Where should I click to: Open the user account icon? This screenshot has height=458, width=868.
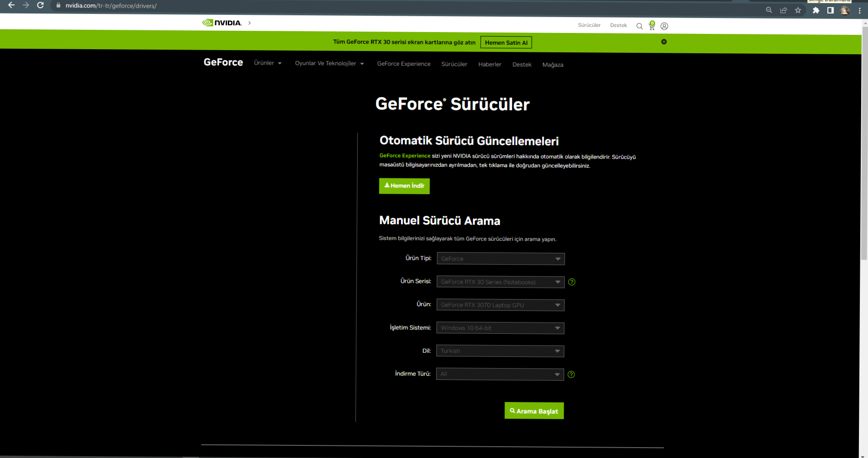point(664,26)
